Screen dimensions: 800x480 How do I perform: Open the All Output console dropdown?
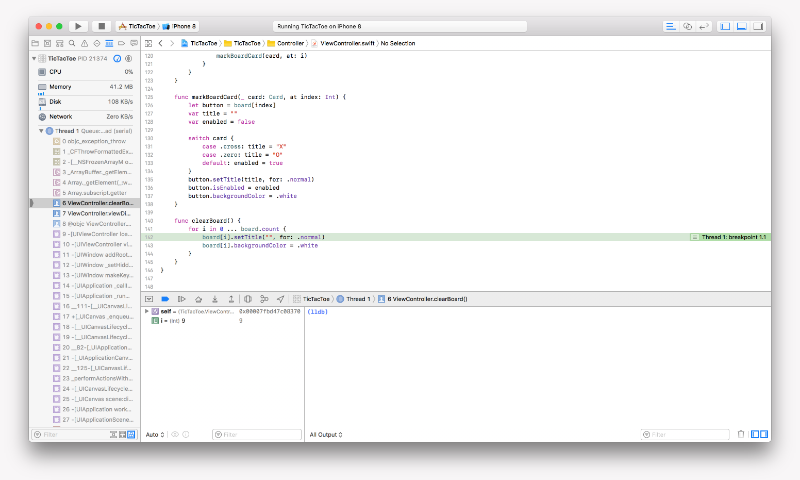pos(326,435)
